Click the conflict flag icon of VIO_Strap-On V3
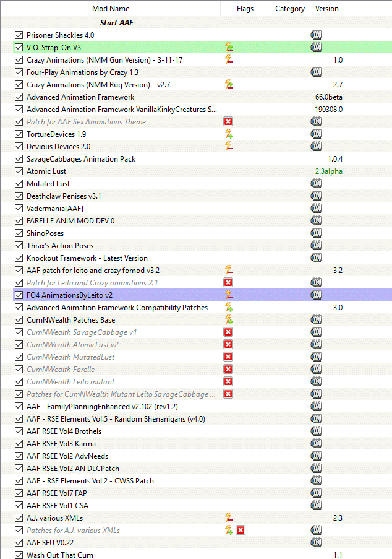Screen dimensions: 392x559 click(x=229, y=47)
